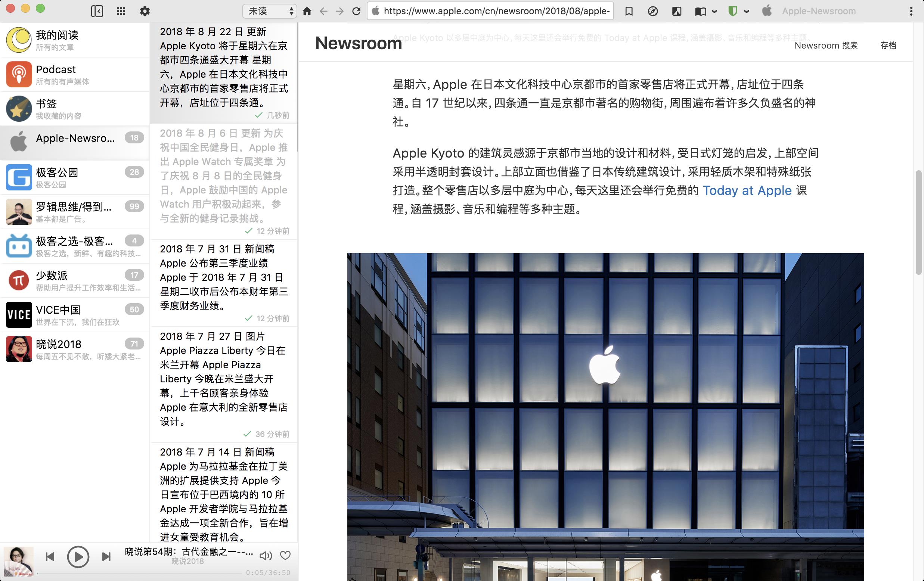Open article in Safari with compass icon
This screenshot has width=924, height=581.
coord(653,11)
